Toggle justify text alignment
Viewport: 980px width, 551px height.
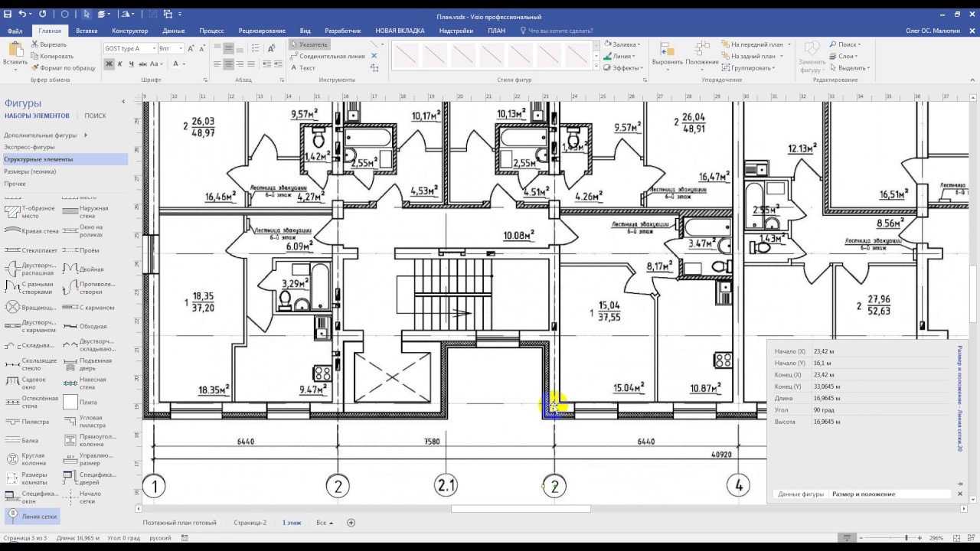(x=251, y=64)
